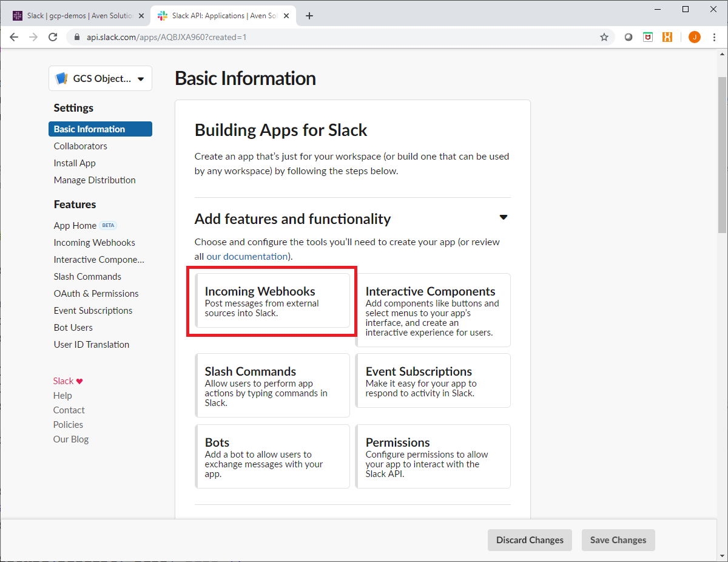Click the address bar URL field
Screen dimensions: 728x562
[x=340, y=37]
